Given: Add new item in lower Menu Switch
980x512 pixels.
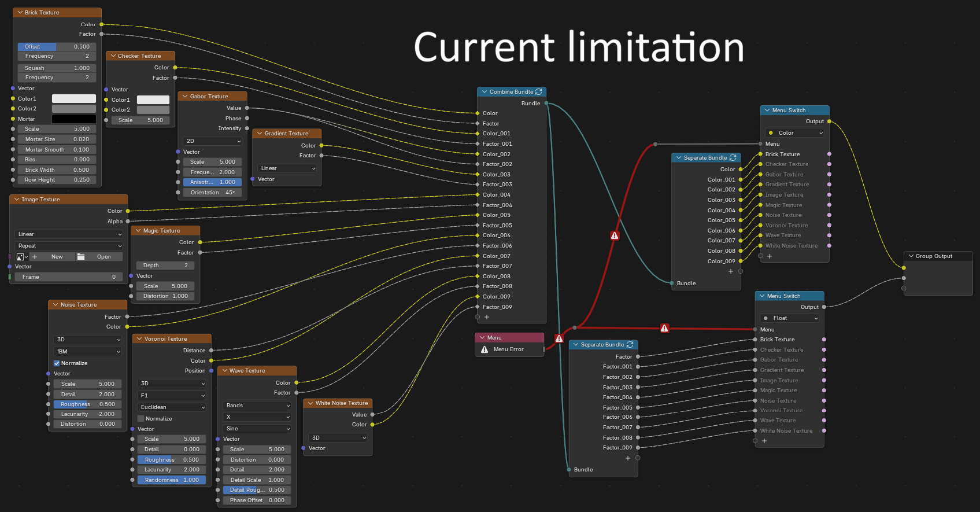Looking at the screenshot, I should 764,441.
